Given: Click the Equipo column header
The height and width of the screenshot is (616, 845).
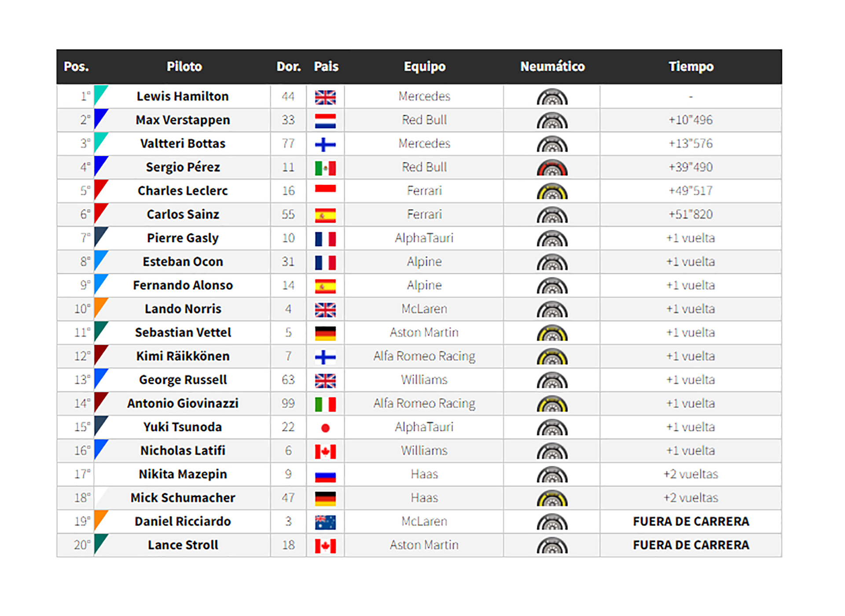Looking at the screenshot, I should [x=424, y=66].
